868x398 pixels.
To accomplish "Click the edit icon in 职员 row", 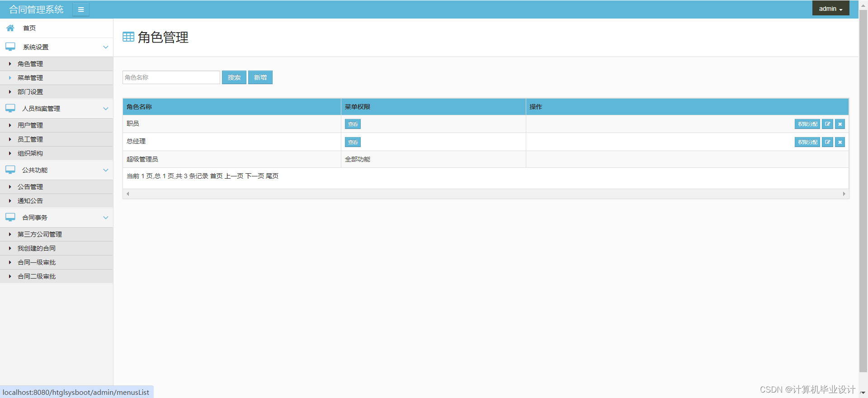I will (x=827, y=124).
